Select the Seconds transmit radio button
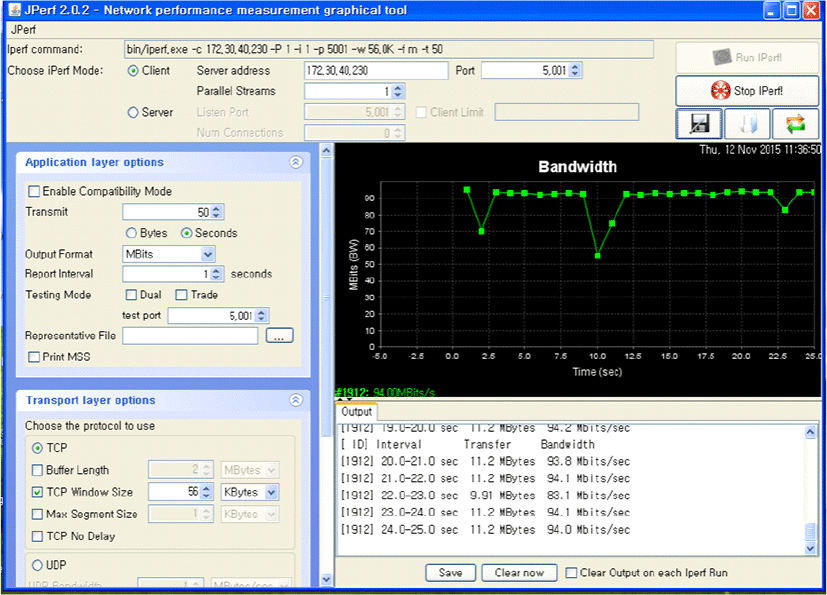This screenshot has width=827, height=595. [x=186, y=233]
